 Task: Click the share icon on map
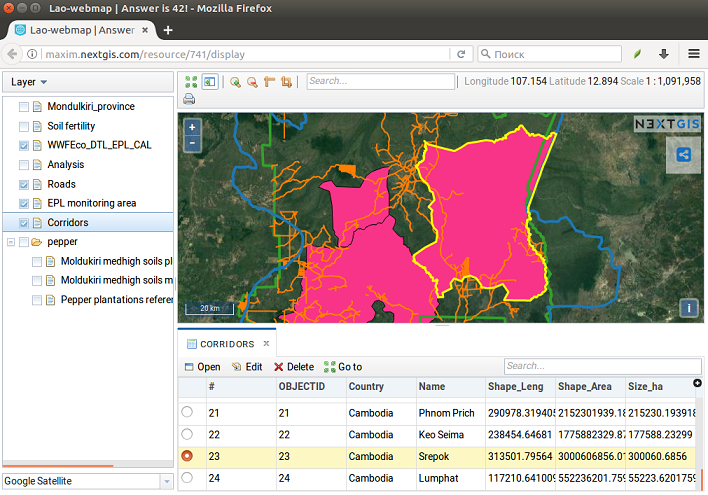tap(684, 154)
